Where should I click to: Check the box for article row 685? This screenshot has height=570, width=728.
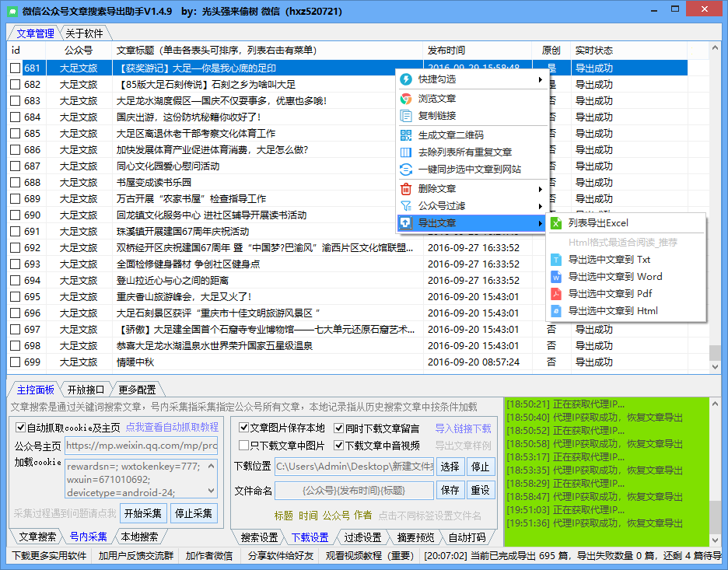click(x=16, y=134)
